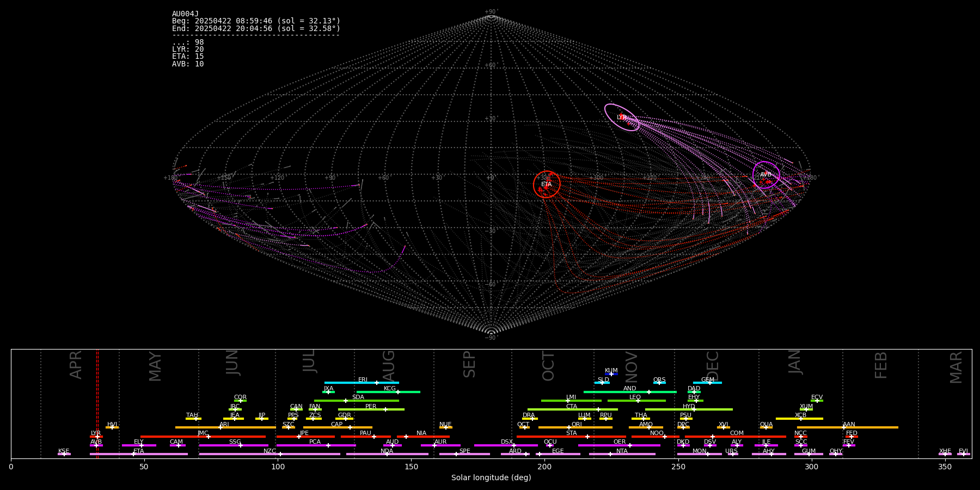Image resolution: width=980 pixels, height=490 pixels.
Task: Click the GEM shower label in timeline
Action: tap(708, 380)
